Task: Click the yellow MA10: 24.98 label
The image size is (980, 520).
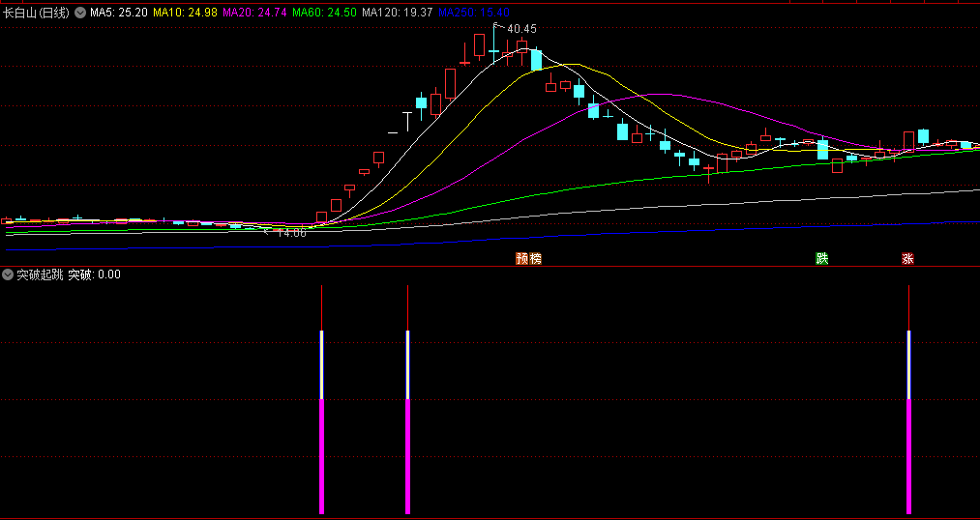Action: (x=185, y=13)
